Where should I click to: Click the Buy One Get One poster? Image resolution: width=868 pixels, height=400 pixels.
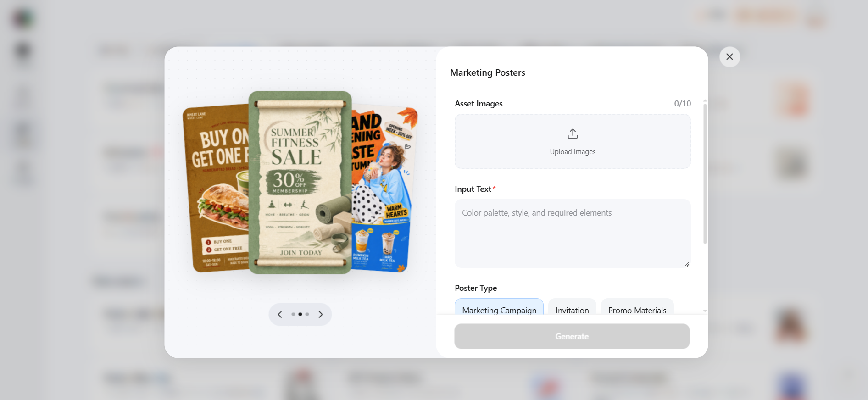216,188
